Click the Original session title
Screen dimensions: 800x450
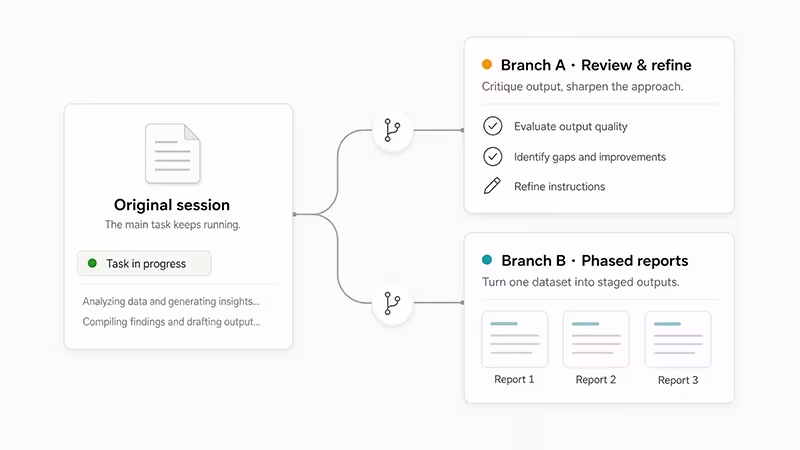tap(172, 205)
